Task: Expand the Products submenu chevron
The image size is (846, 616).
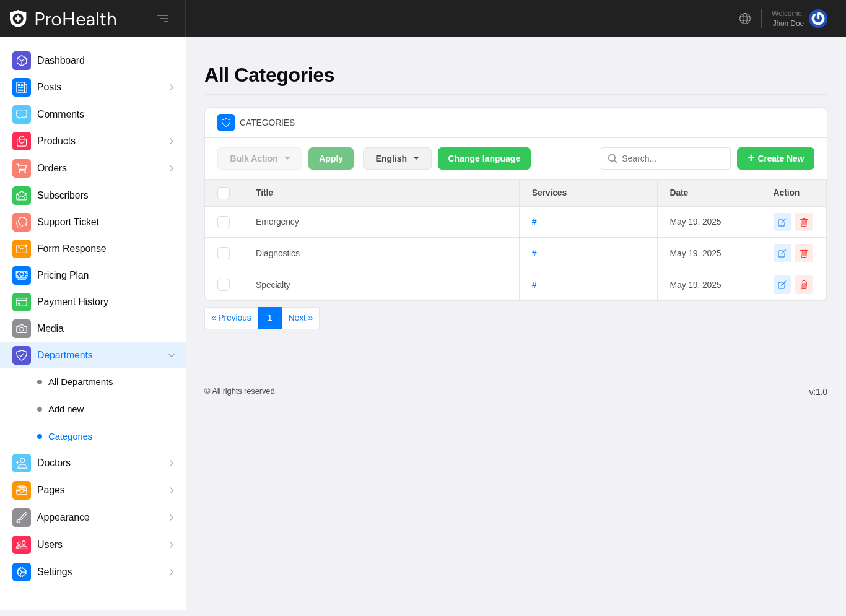Action: [172, 141]
